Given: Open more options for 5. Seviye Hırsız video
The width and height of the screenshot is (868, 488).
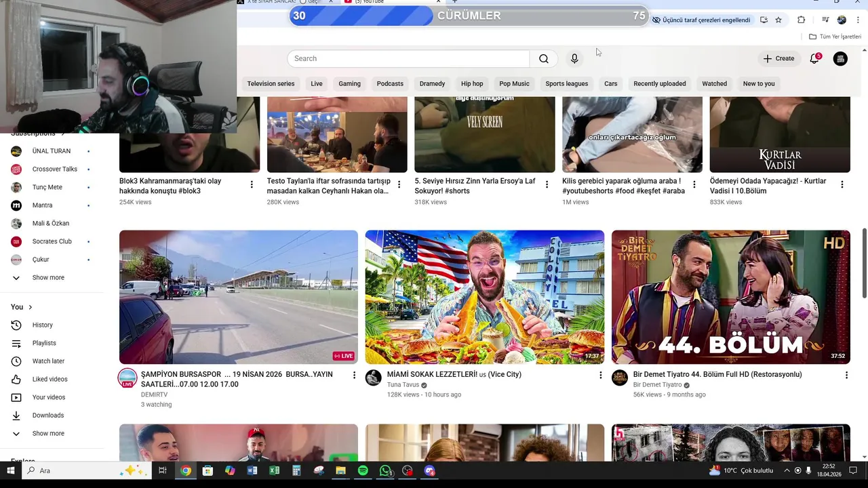Looking at the screenshot, I should click(547, 184).
